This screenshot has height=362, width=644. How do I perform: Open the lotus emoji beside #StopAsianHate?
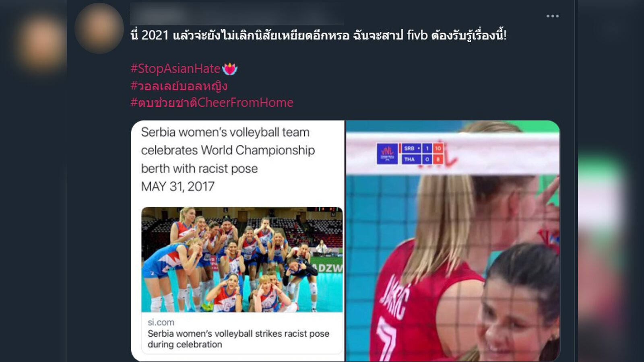(x=230, y=69)
